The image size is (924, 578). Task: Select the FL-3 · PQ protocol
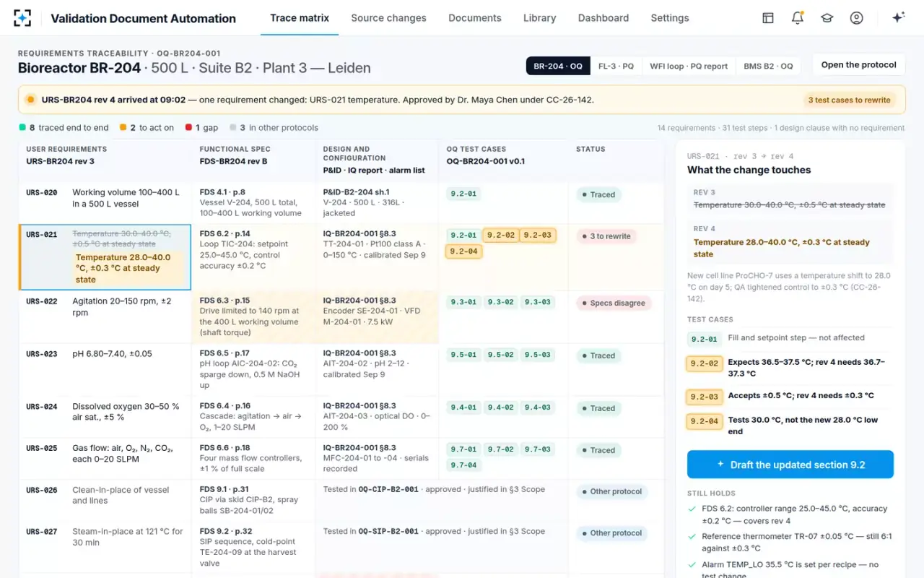click(x=616, y=66)
